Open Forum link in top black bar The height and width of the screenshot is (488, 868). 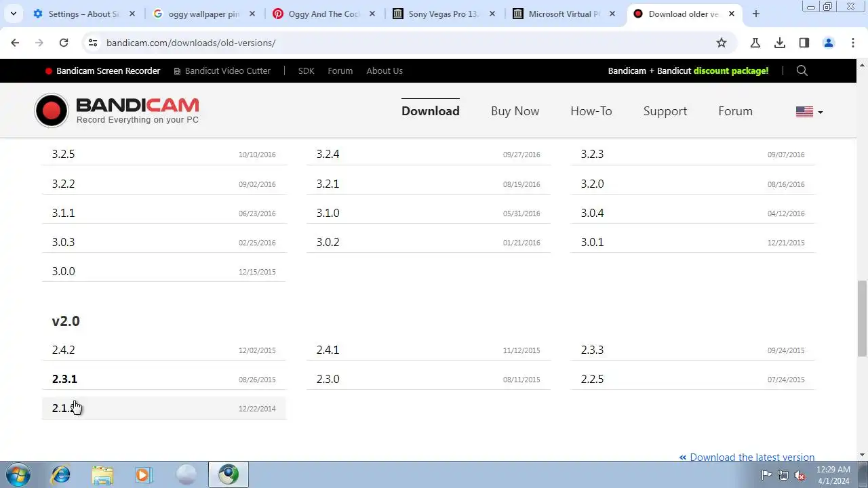(340, 70)
